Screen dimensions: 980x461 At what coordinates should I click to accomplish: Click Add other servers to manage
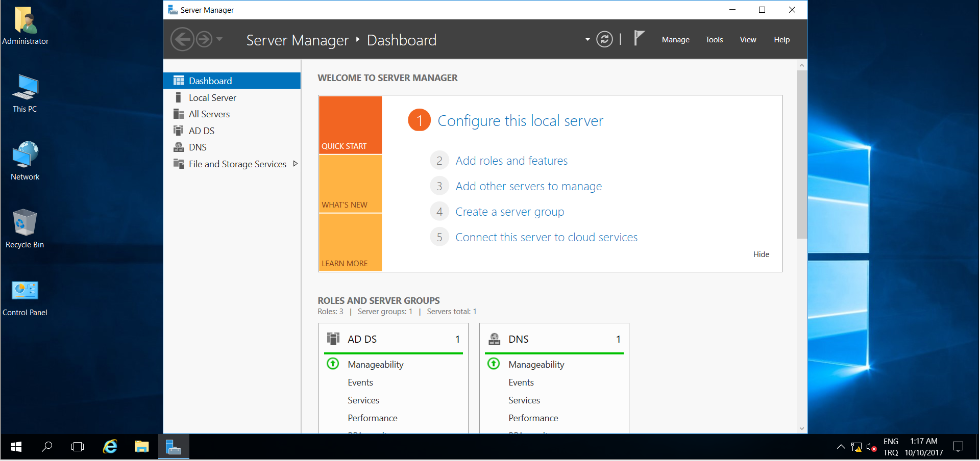click(x=528, y=186)
